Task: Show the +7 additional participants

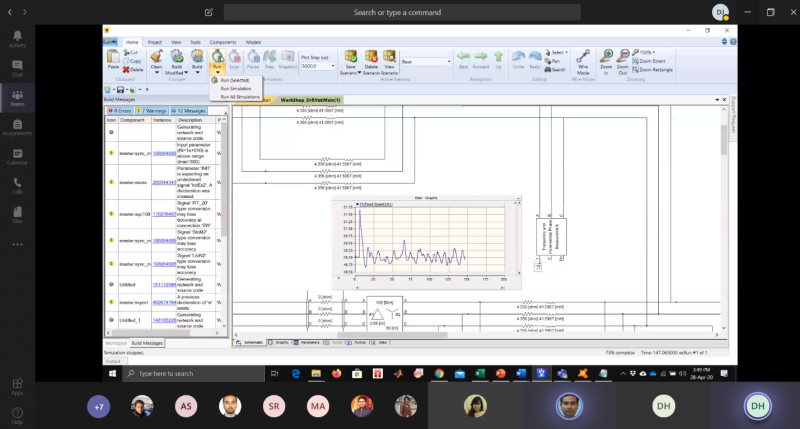Action: (98, 407)
